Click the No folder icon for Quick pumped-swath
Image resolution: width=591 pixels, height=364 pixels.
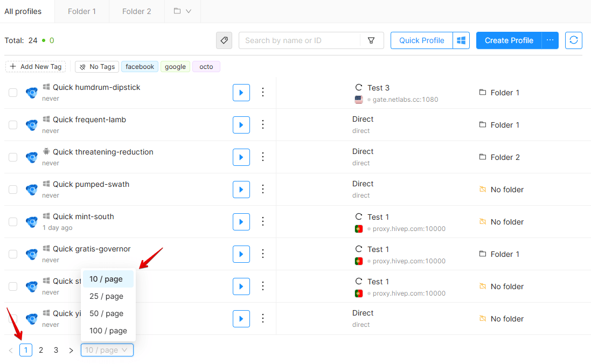[x=483, y=189]
